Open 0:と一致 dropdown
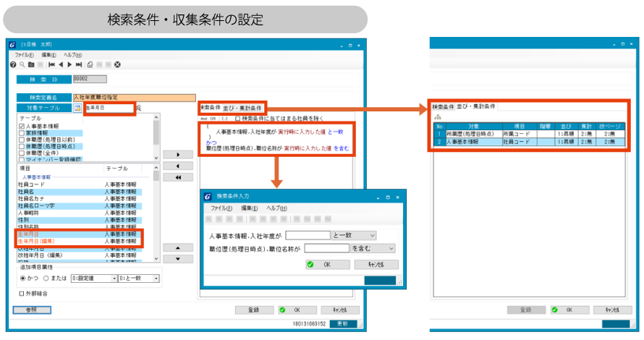 139,279
